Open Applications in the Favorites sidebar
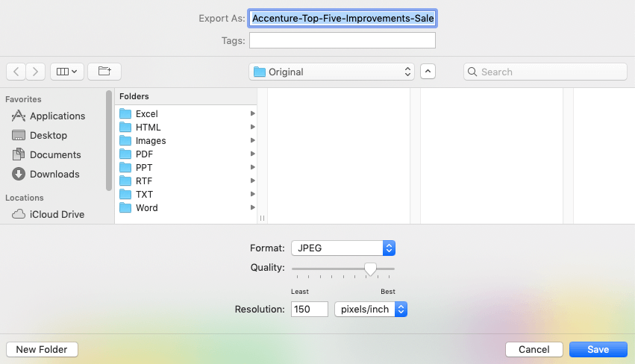This screenshot has width=635, height=364. coord(57,116)
